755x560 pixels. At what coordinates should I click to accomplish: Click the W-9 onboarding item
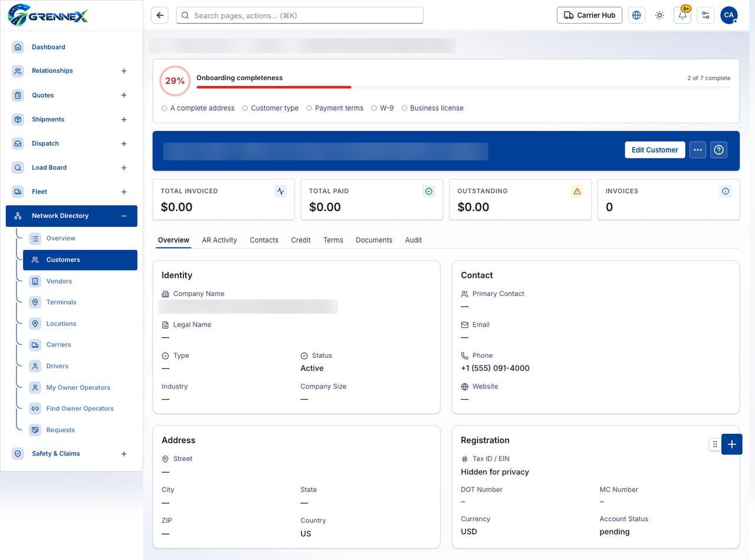click(382, 108)
